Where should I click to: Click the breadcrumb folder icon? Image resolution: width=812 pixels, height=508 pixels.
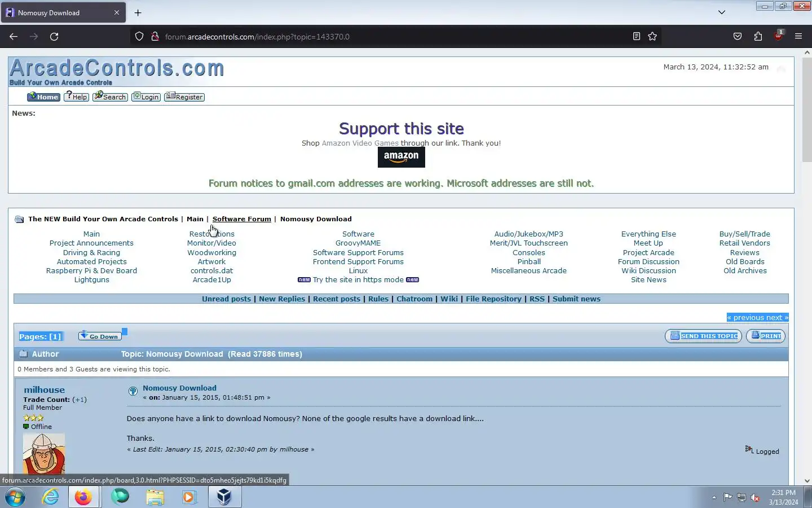pos(19,219)
